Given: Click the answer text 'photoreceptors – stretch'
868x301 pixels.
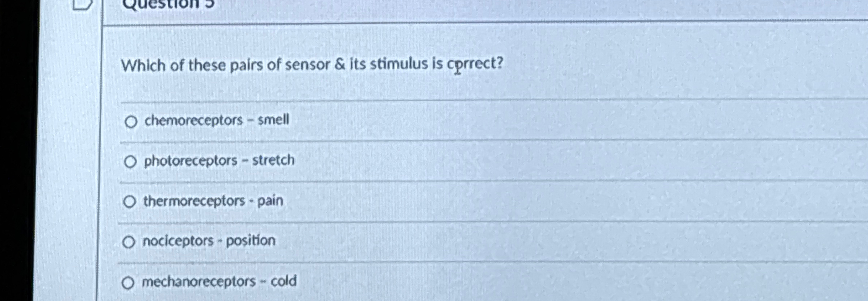Looking at the screenshot, I should point(219,160).
